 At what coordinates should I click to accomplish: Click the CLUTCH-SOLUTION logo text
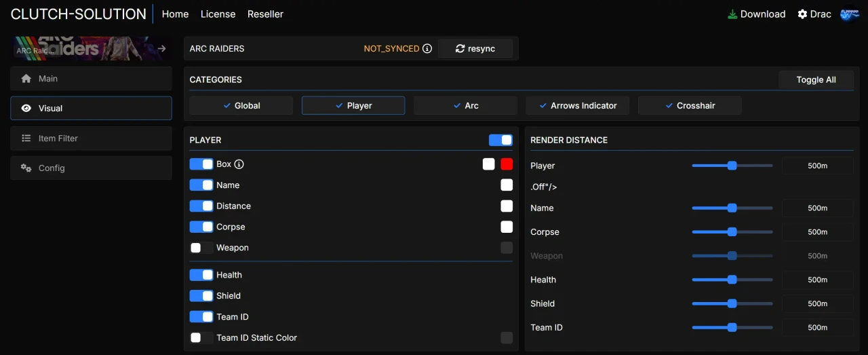[x=79, y=14]
